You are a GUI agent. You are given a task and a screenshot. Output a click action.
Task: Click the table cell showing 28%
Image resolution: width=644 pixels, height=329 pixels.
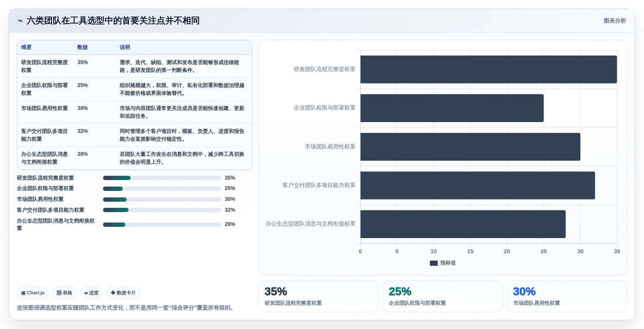83,154
